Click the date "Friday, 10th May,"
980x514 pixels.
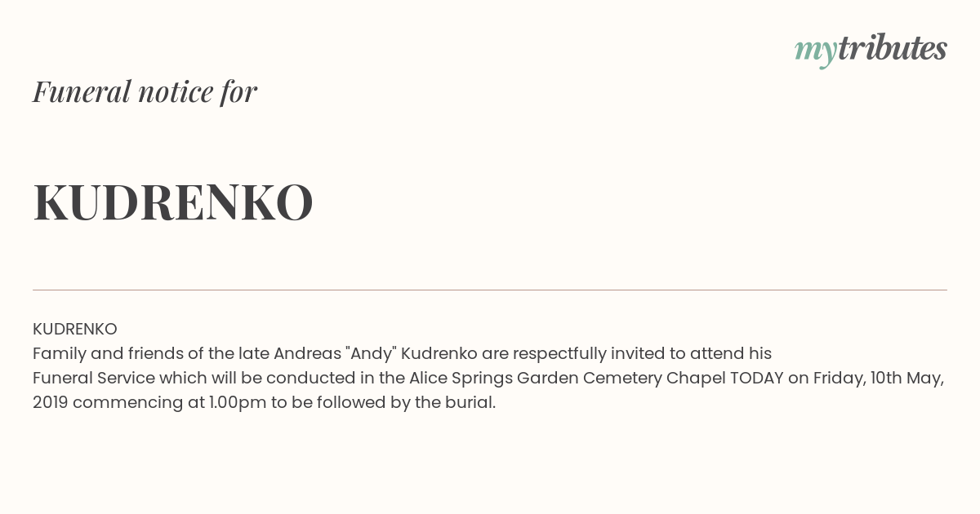click(x=879, y=378)
